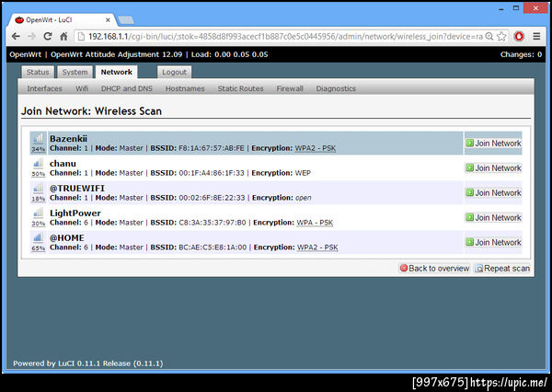This screenshot has height=392, width=552.
Task: Bookmark the page with the star icon
Action: point(501,36)
